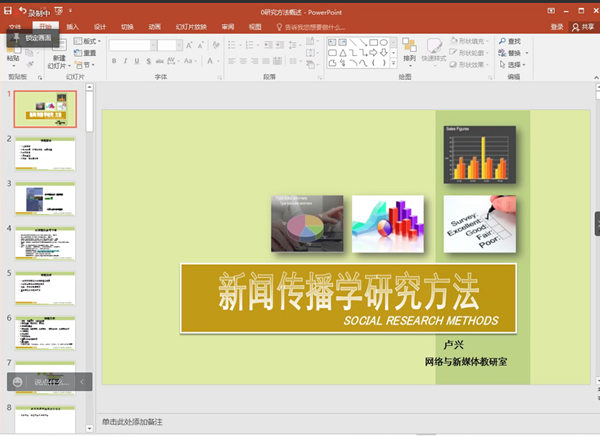Image resolution: width=600 pixels, height=436 pixels.
Task: Toggle Bold text formatting
Action: click(114, 60)
